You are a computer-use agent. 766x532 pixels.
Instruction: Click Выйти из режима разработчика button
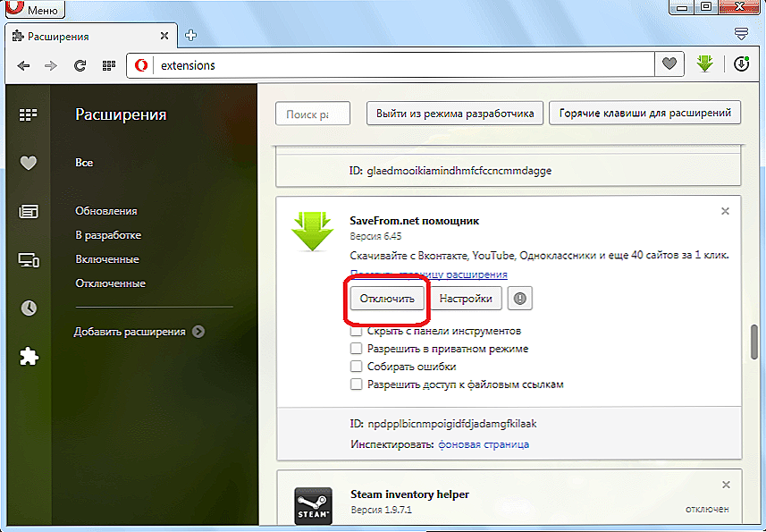[455, 114]
